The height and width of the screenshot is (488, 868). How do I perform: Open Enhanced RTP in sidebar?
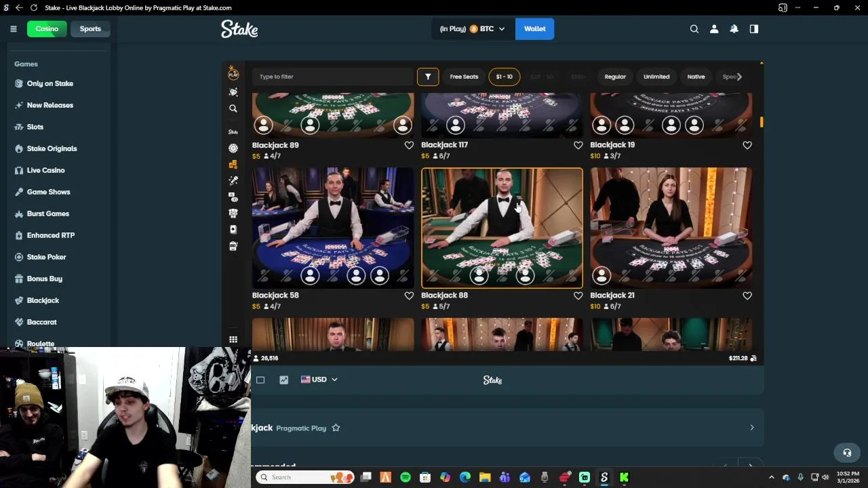(x=50, y=235)
